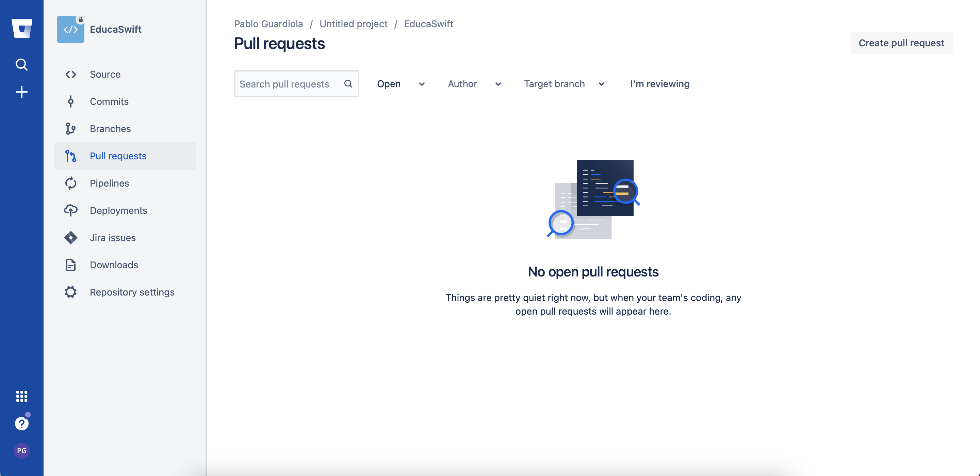
Task: Focus the Search pull requests field
Action: (x=296, y=84)
